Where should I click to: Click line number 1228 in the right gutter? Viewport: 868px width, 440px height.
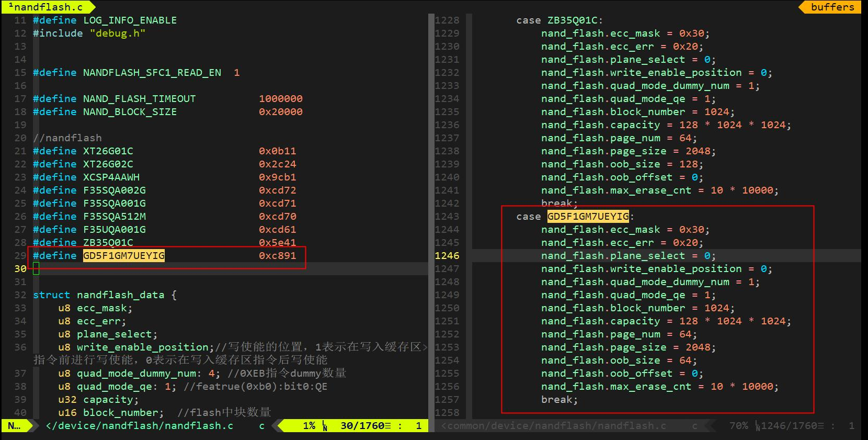447,20
